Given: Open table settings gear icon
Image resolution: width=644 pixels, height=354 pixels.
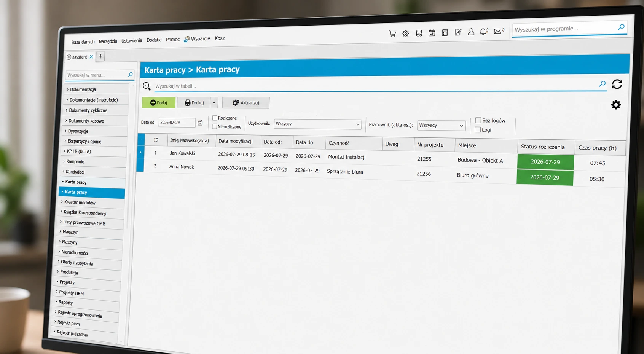Looking at the screenshot, I should [616, 105].
